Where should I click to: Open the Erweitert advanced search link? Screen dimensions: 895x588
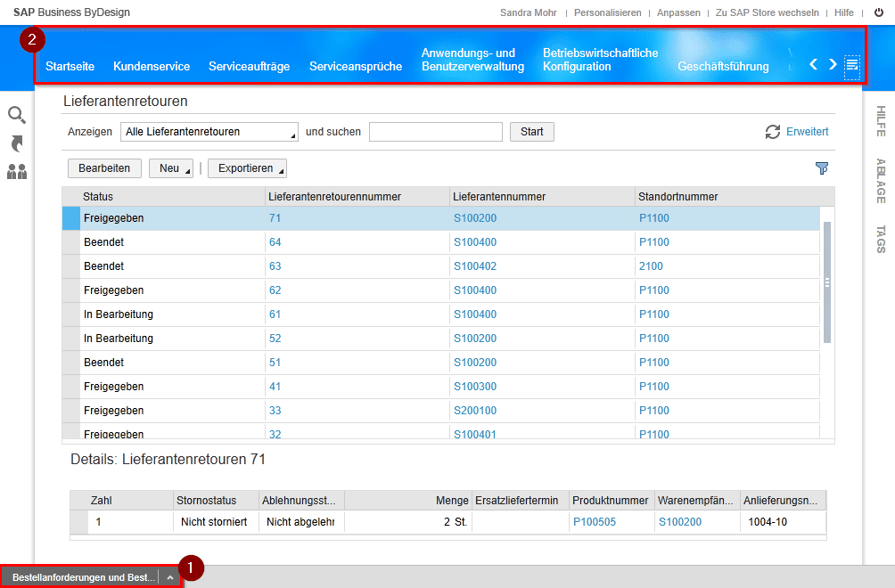[807, 132]
